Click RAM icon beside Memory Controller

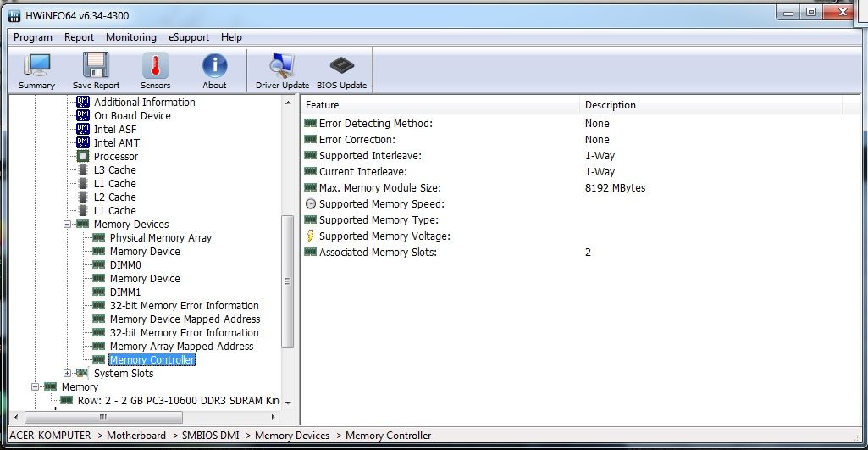(98, 359)
